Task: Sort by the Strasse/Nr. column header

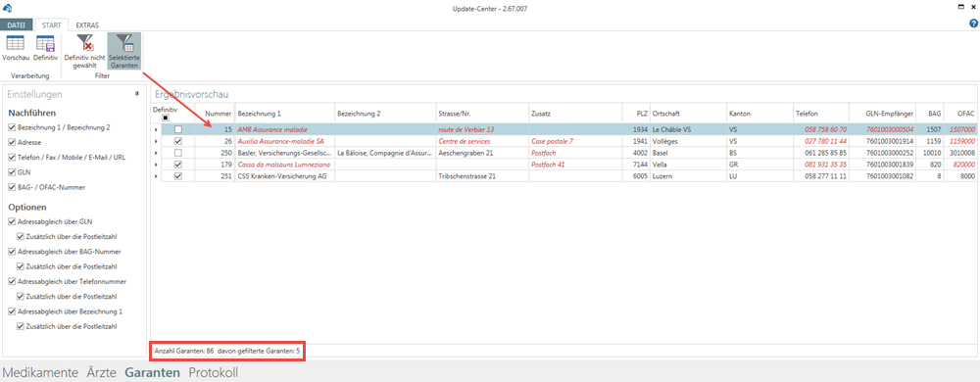Action: [x=482, y=114]
